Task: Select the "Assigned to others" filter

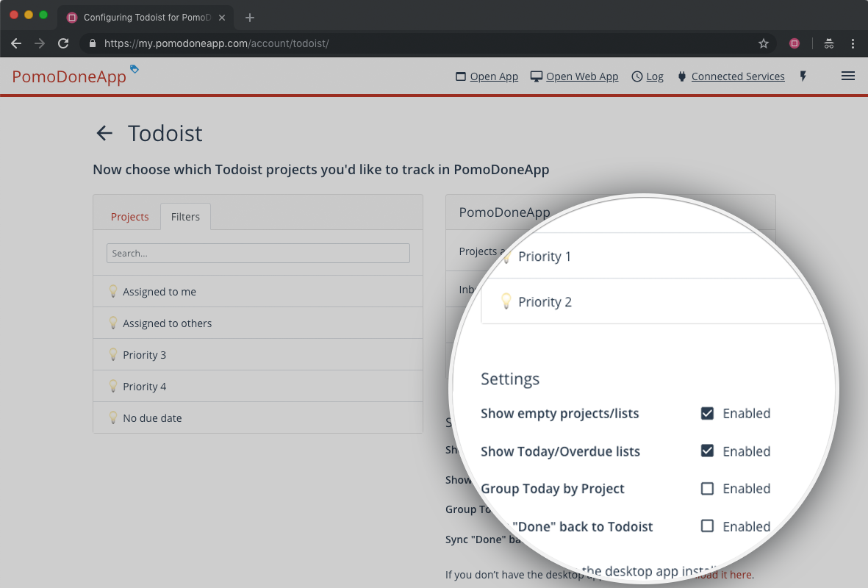Action: 258,323
